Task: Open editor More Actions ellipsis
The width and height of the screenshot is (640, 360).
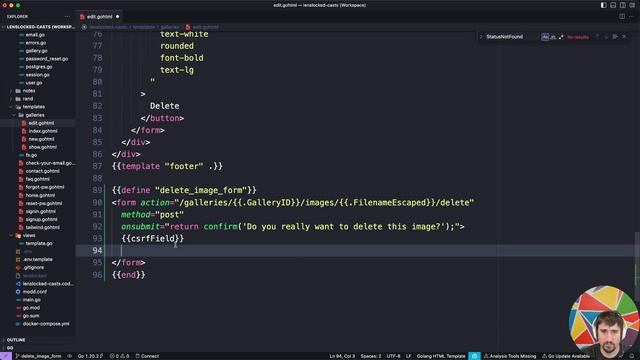Action: 631,17
